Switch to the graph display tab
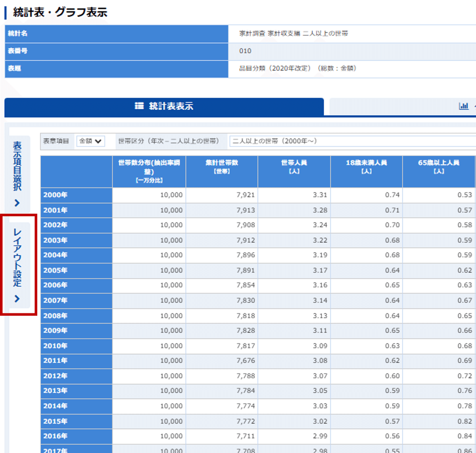Screen dimensions: 476x453 (x=403, y=106)
